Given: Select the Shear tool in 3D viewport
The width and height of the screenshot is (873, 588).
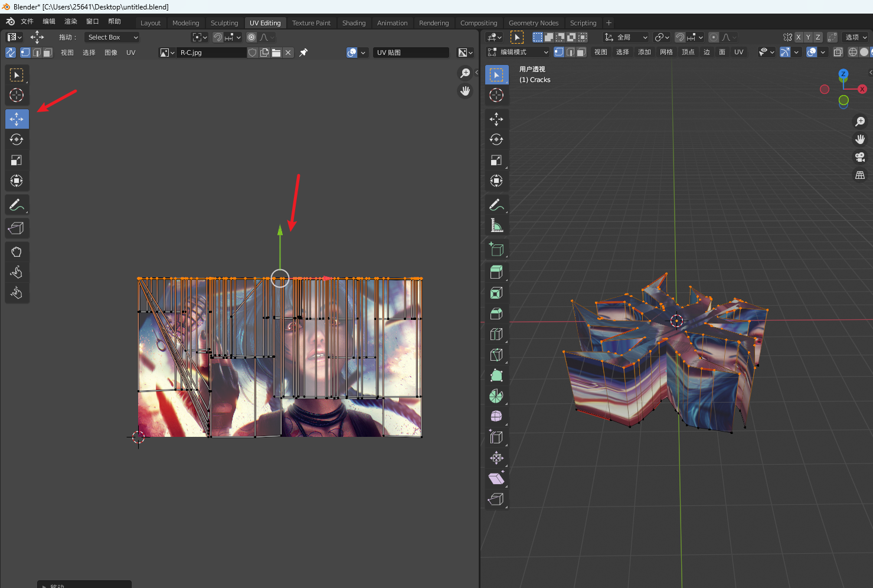Looking at the screenshot, I should [x=496, y=478].
